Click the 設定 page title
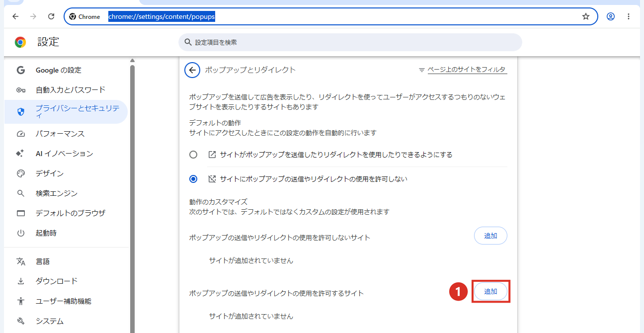 (48, 42)
